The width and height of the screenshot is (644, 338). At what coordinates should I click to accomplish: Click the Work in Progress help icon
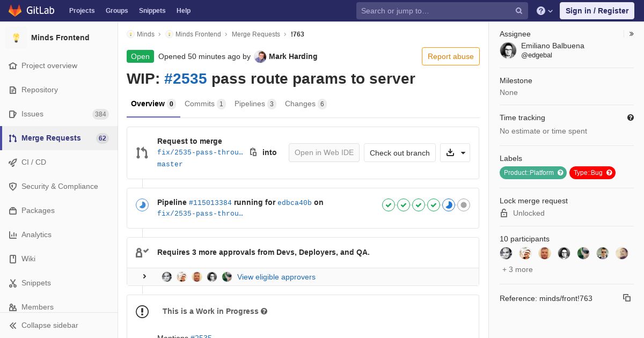point(264,311)
